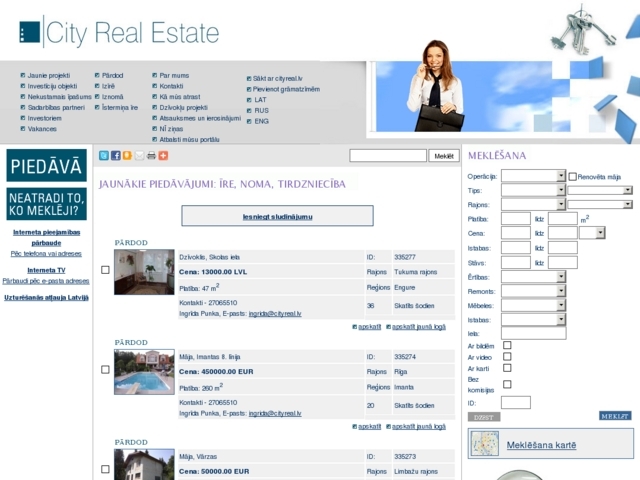The image size is (640, 480).
Task: Open the second Tips sub-dropdown
Action: 600,191
